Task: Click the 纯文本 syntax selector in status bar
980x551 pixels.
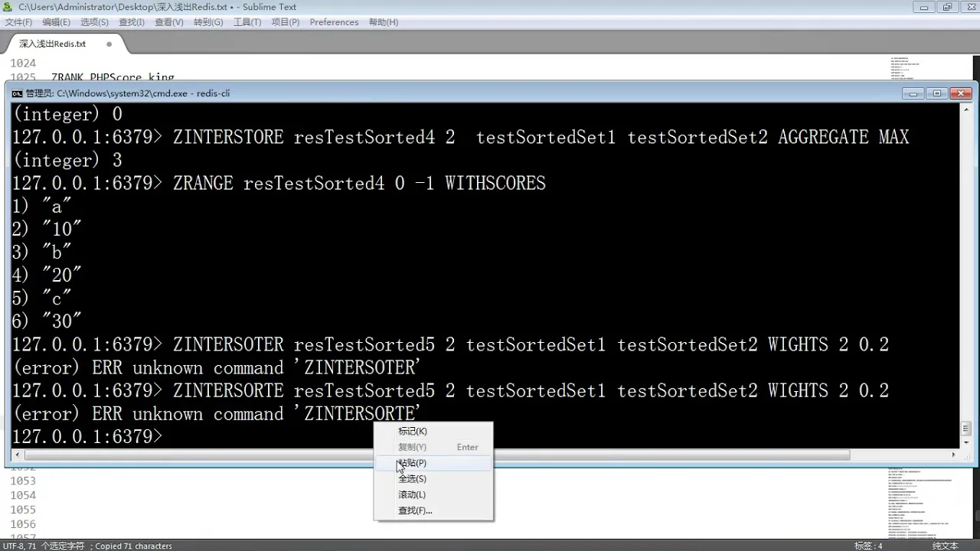Action: (945, 546)
